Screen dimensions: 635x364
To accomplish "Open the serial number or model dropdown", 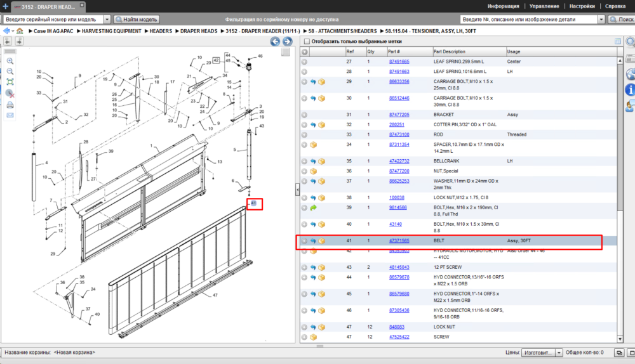I will coord(107,20).
